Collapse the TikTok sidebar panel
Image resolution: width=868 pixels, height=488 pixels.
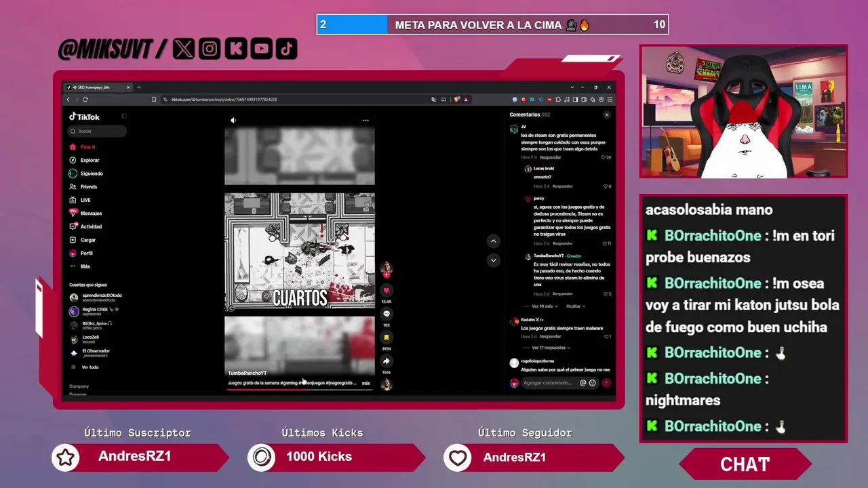click(124, 117)
